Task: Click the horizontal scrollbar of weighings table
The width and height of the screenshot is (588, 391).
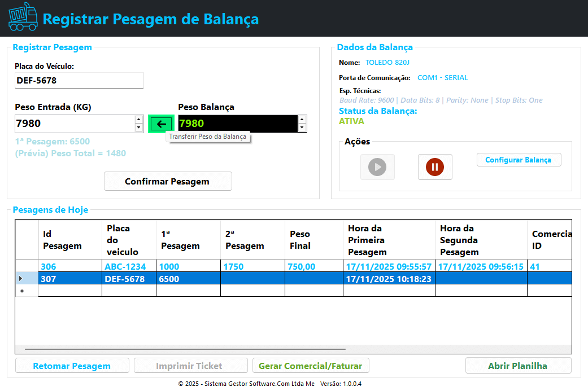Action: (x=185, y=349)
